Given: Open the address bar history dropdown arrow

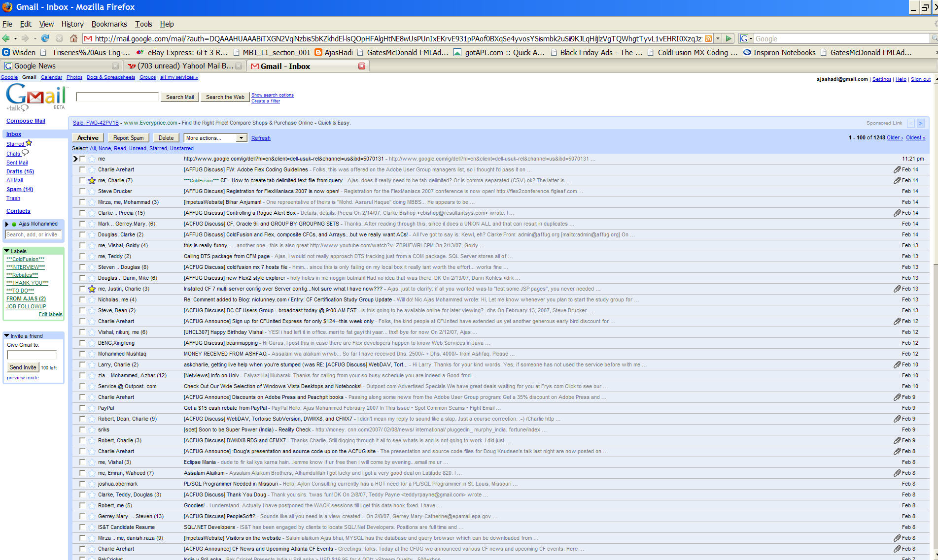Looking at the screenshot, I should (x=718, y=38).
